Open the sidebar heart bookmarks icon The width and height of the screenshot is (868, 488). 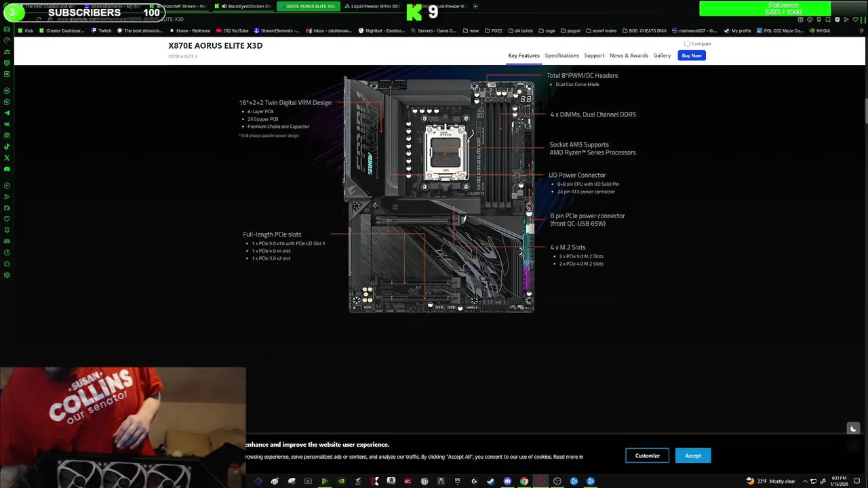(7, 219)
